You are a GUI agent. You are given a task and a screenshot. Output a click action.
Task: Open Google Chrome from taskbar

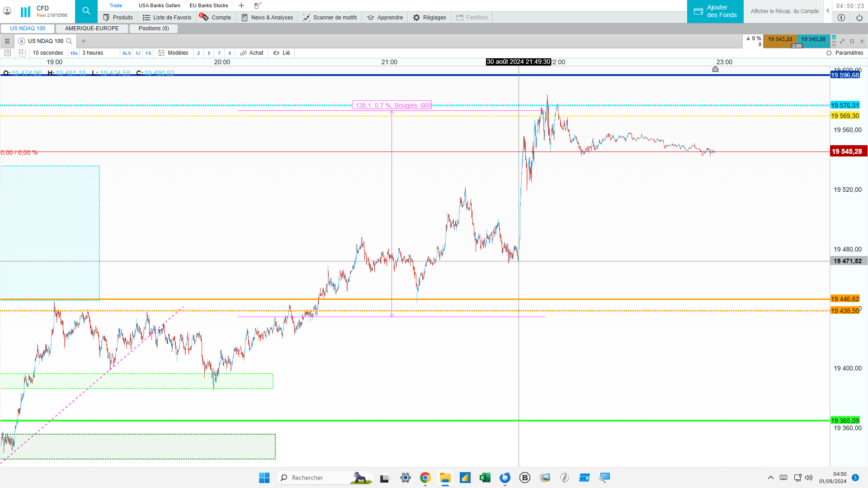coord(425,478)
